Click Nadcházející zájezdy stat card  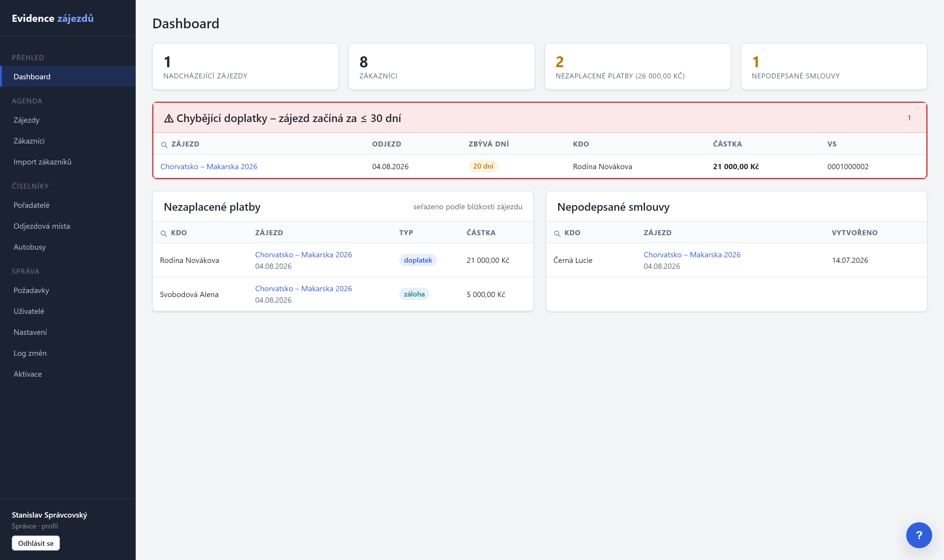point(245,66)
